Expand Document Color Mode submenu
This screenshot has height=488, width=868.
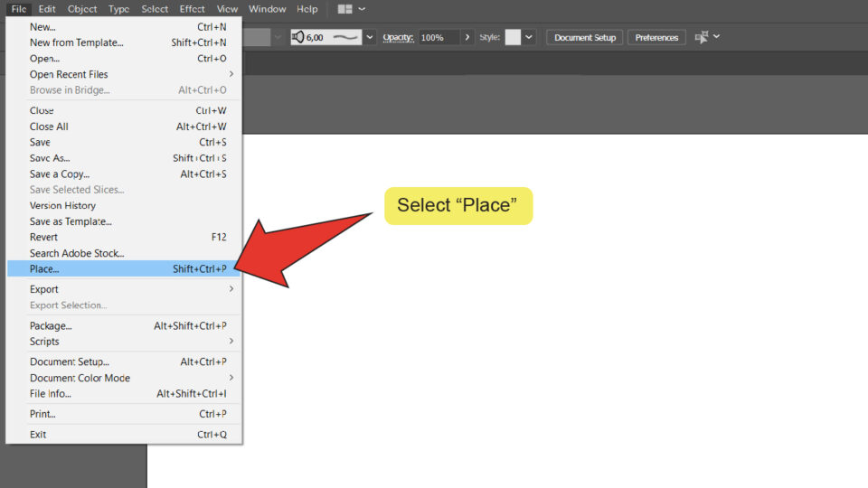click(x=125, y=378)
